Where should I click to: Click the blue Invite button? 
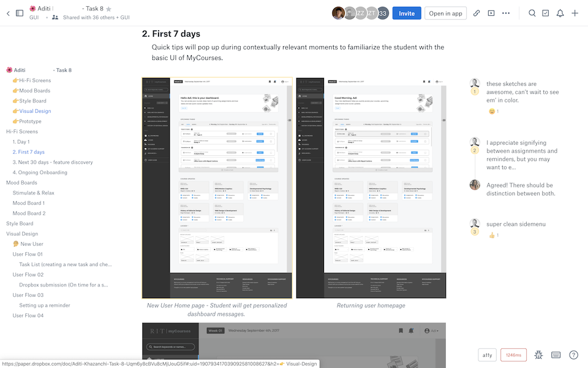coord(407,13)
